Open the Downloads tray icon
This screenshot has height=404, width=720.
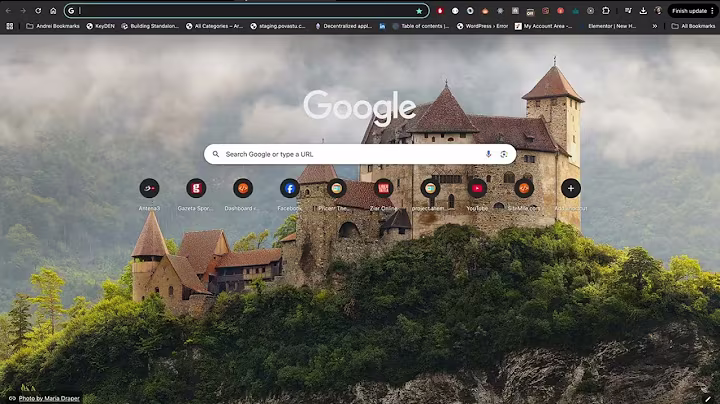point(643,11)
